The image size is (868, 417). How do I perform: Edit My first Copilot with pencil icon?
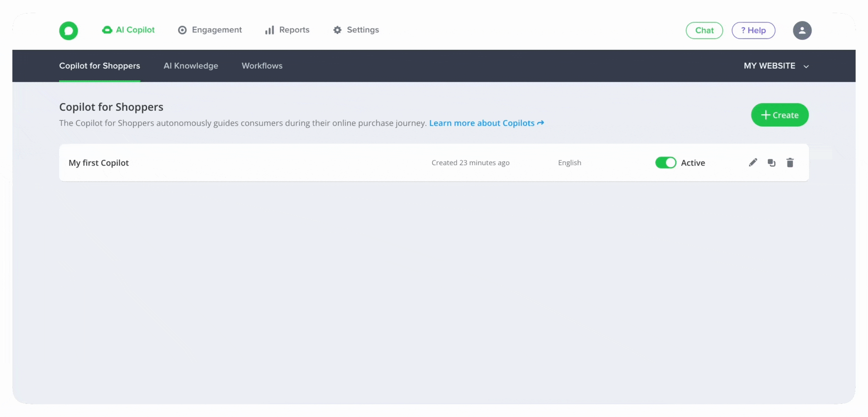click(x=753, y=163)
